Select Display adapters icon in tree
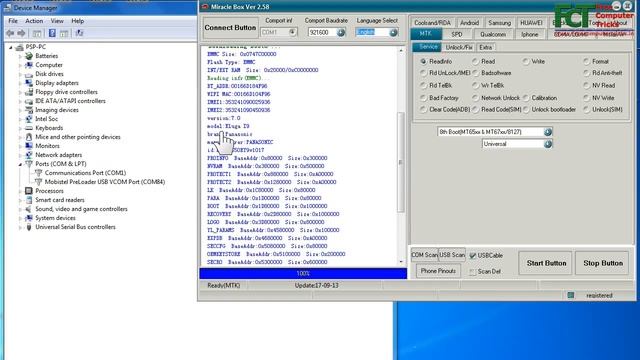The height and width of the screenshot is (360, 640). pos(29,83)
